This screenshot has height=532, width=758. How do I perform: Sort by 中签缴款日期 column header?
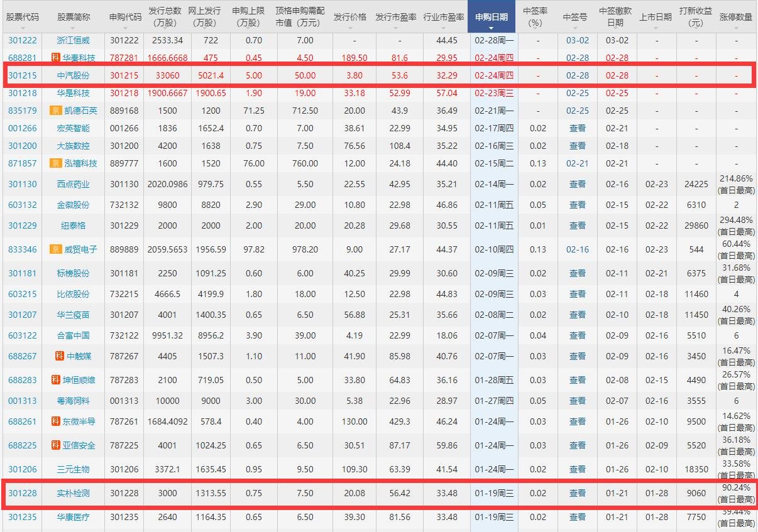click(616, 17)
